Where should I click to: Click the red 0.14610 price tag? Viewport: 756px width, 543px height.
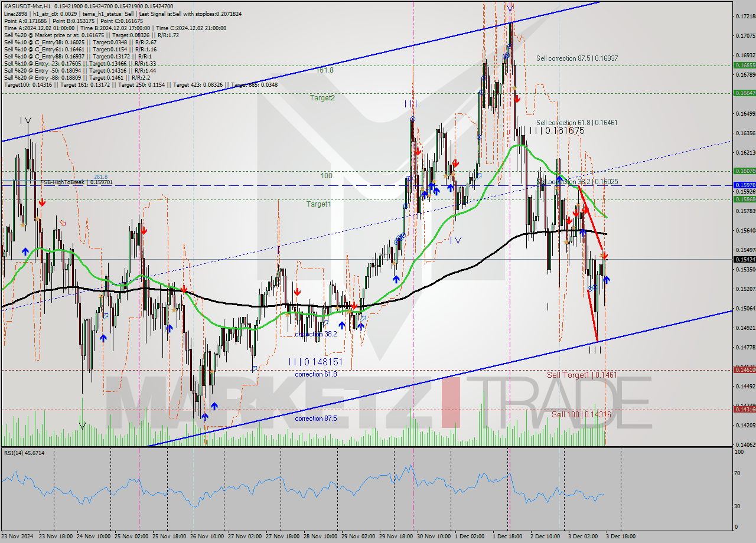pos(744,369)
